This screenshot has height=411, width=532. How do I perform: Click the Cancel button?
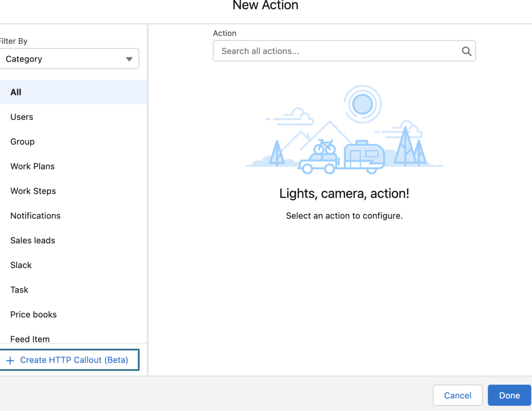(457, 395)
